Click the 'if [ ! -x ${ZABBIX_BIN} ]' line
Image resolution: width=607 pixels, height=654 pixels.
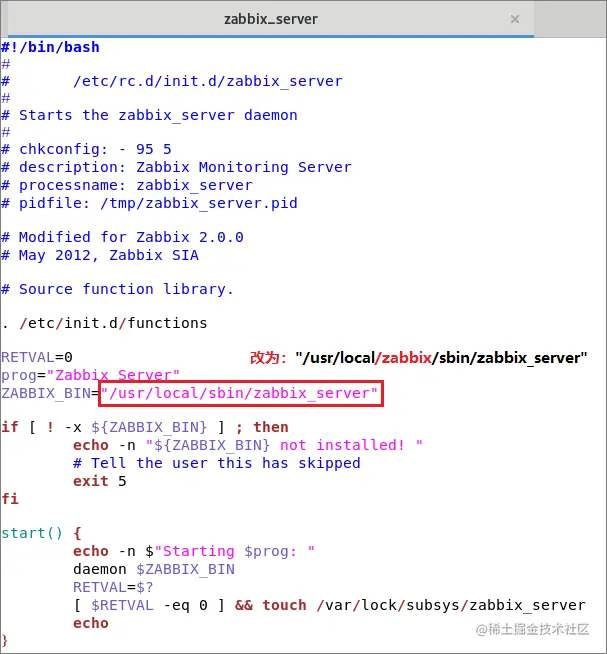click(x=144, y=428)
